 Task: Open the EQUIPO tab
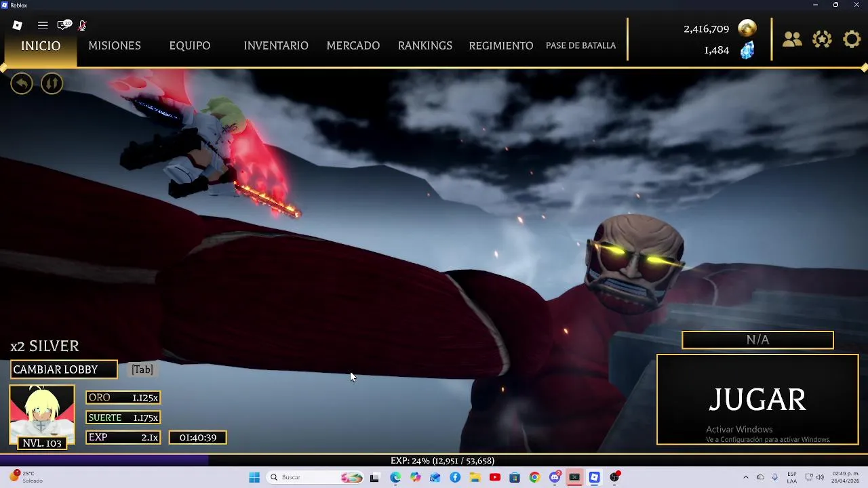(x=190, y=45)
